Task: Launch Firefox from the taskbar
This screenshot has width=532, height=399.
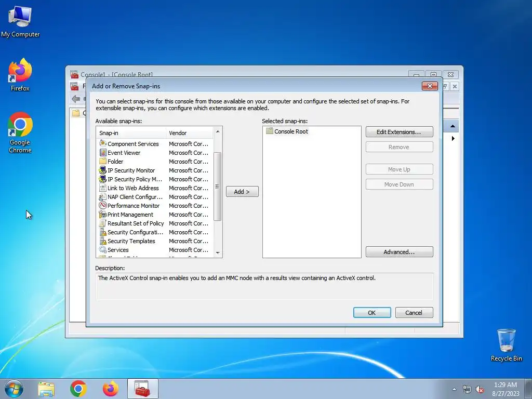Action: (x=111, y=389)
